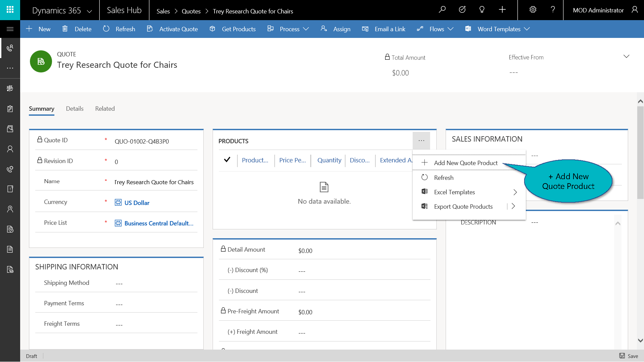Image resolution: width=644 pixels, height=362 pixels.
Task: Open Products more commands ellipsis
Action: (421, 141)
